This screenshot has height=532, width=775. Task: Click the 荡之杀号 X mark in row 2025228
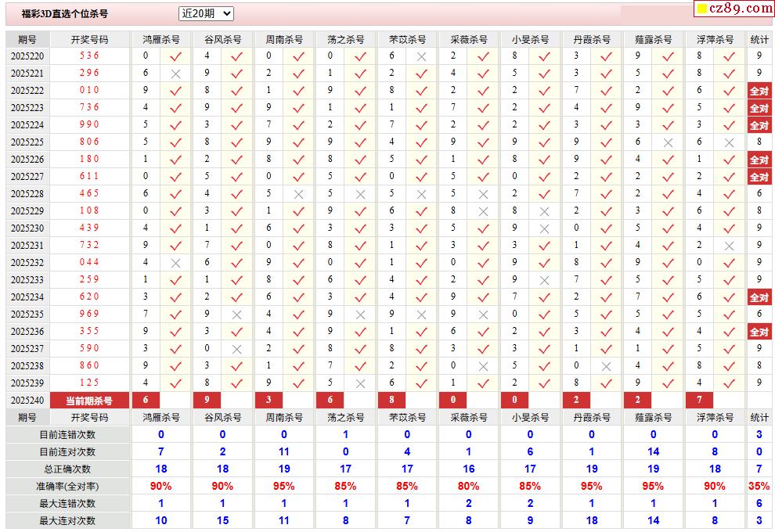point(360,195)
